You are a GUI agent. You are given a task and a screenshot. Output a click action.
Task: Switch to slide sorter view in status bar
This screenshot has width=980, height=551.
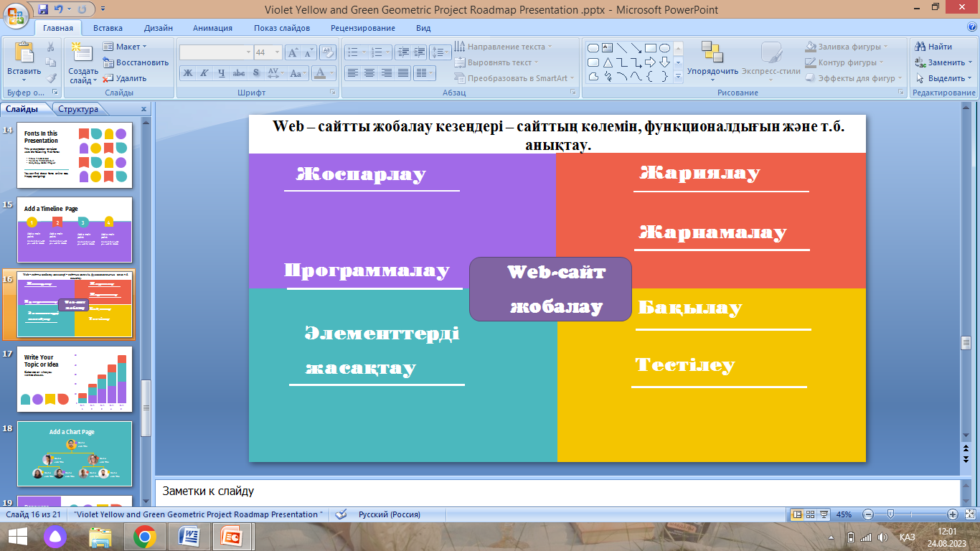(x=811, y=514)
